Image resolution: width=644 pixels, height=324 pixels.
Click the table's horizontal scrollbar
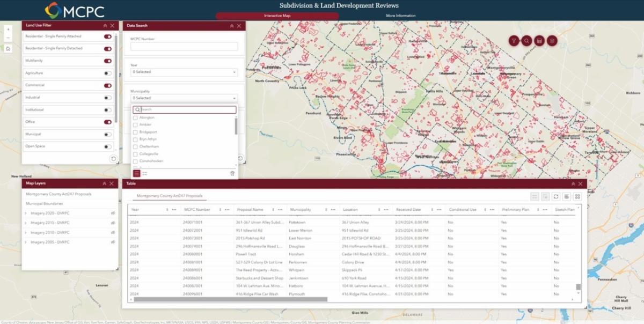tap(231, 299)
